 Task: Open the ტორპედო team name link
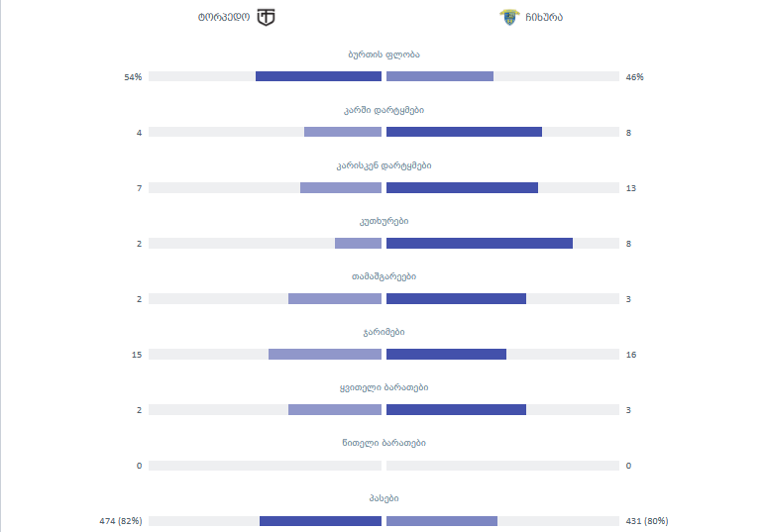224,17
